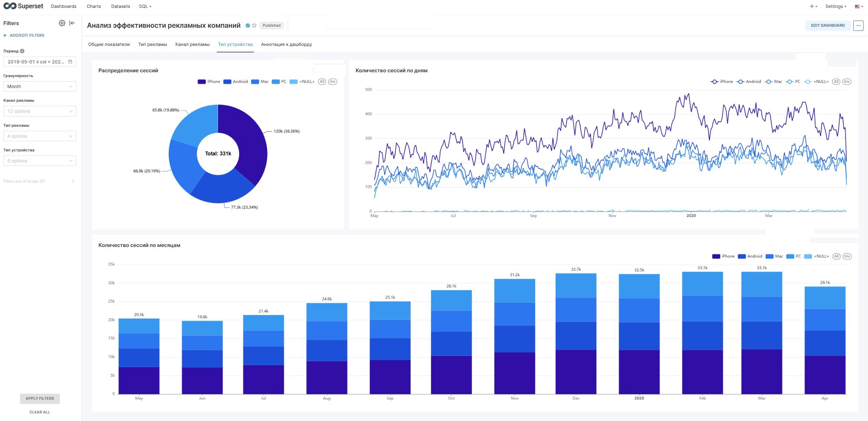
Task: Toggle iPhone series in pie chart legend
Action: click(x=209, y=82)
